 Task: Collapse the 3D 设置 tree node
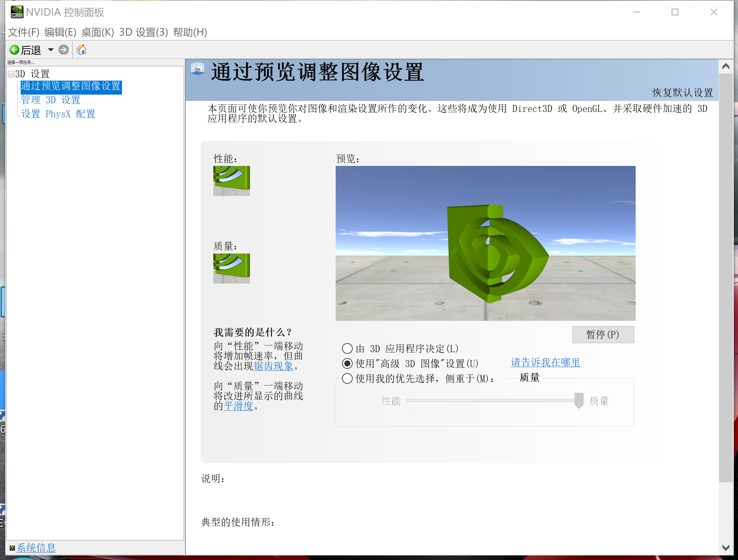coord(11,74)
